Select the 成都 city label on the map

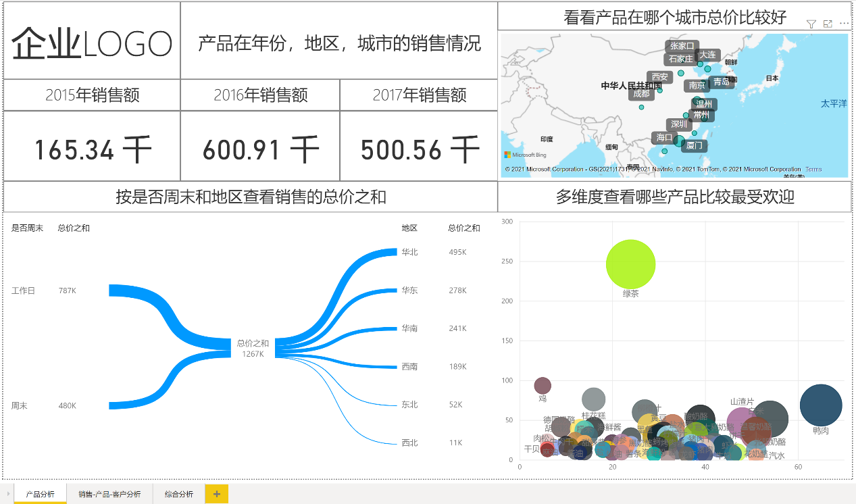[641, 94]
